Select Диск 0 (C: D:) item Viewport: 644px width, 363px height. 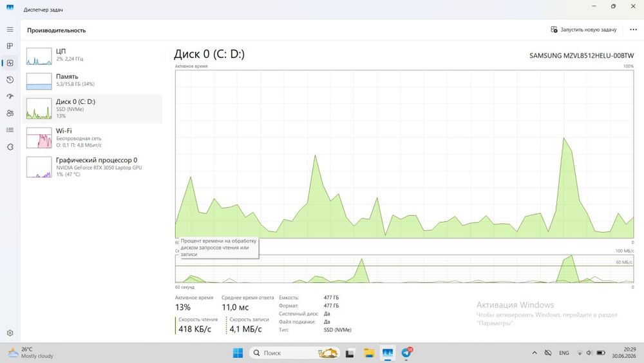coord(92,108)
